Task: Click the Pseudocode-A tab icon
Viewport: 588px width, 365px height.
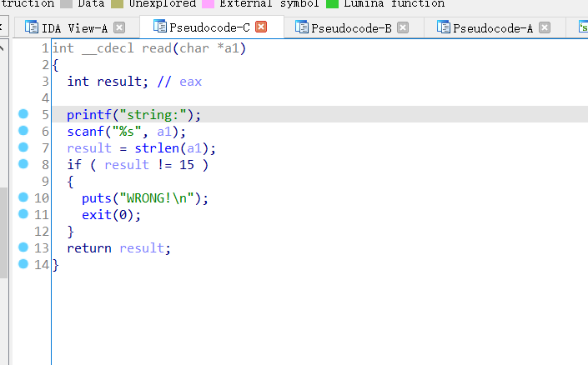Action: (444, 27)
